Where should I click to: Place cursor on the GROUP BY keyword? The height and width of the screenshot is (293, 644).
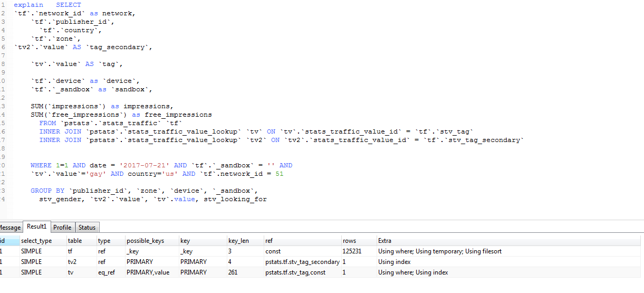[x=47, y=191]
